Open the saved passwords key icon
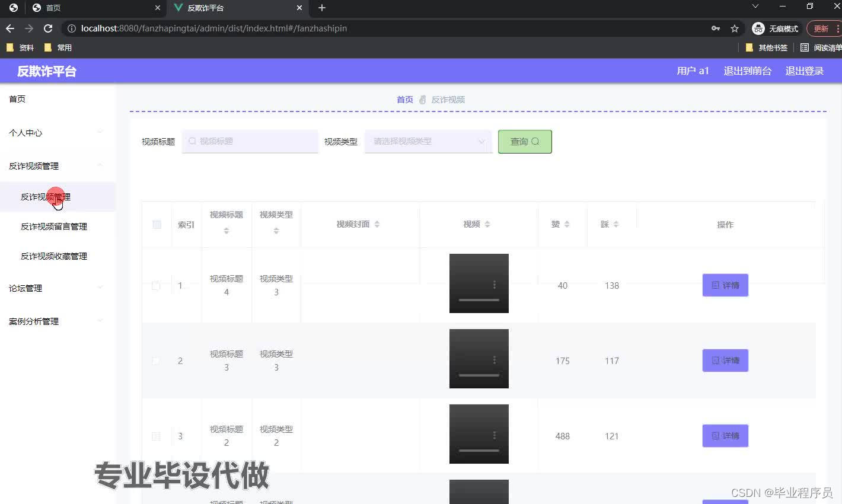 (716, 28)
